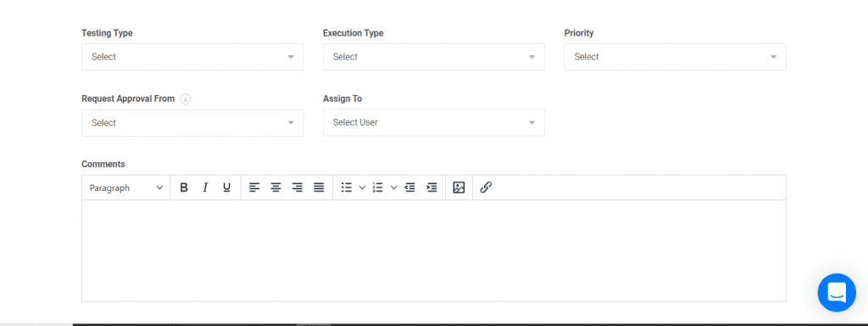Insert an image into Comments
Viewport: 868px width, 326px height.
click(x=459, y=188)
